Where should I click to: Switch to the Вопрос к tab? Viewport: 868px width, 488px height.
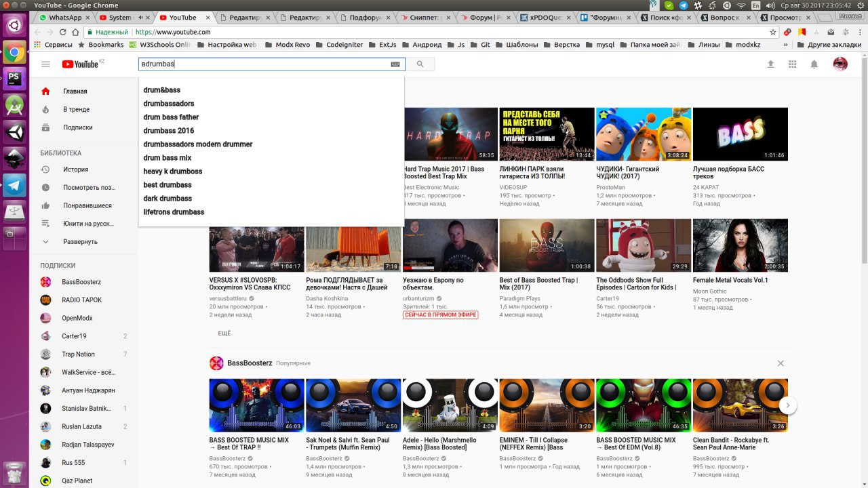pyautogui.click(x=728, y=18)
